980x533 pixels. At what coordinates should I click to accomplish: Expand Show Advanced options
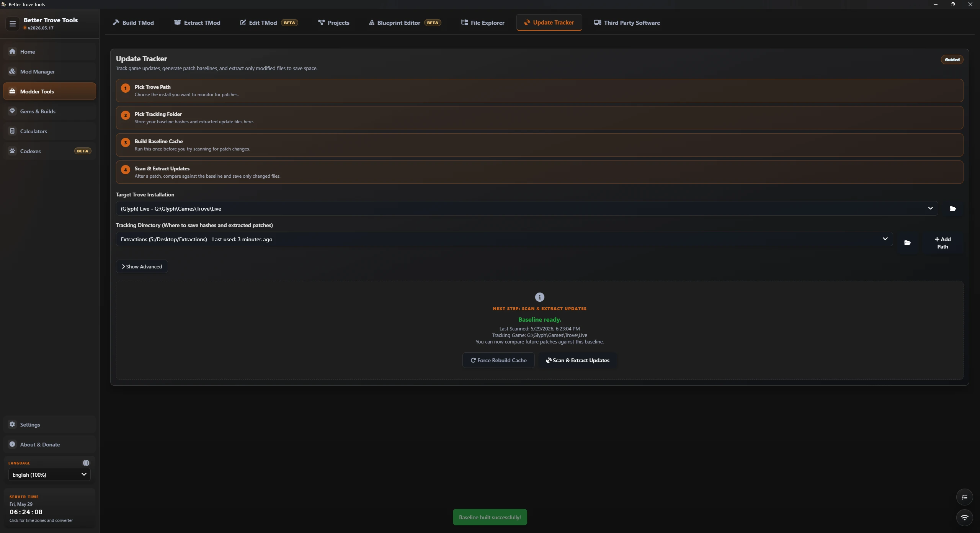(142, 266)
